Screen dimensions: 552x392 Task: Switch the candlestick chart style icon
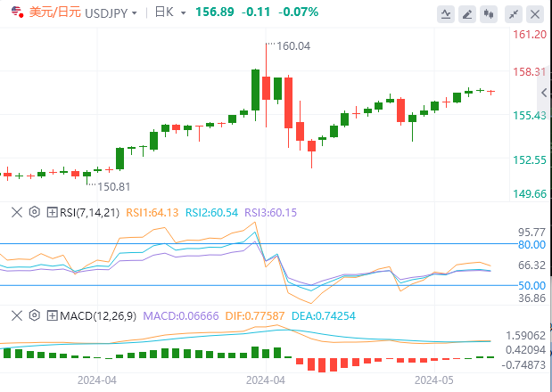[489, 14]
